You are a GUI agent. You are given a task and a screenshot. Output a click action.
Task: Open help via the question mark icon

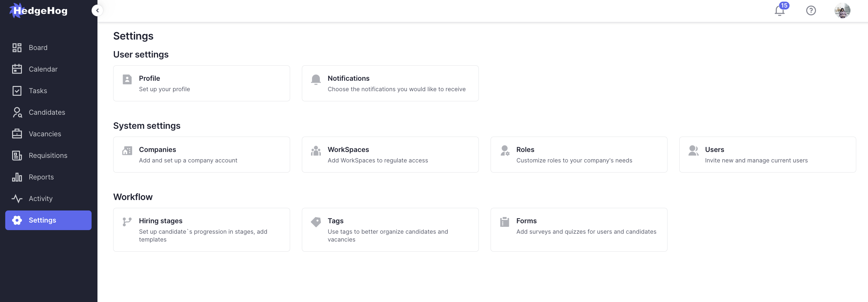811,10
